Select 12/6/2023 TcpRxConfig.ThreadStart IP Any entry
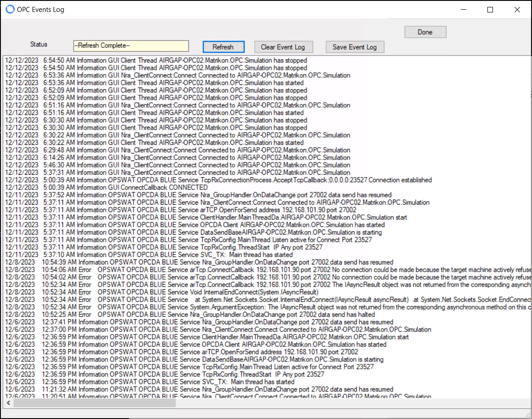Screen dimensions: 532x419 [x=165, y=374]
